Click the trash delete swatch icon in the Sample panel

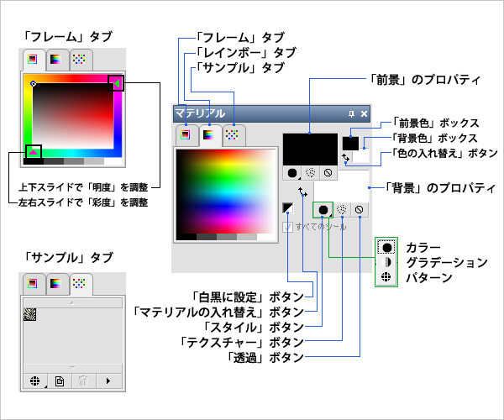(x=83, y=381)
